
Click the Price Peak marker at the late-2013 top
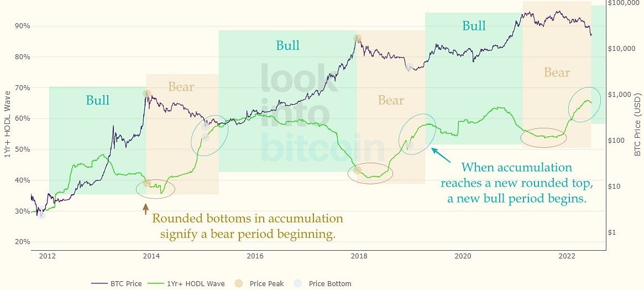coord(147,94)
